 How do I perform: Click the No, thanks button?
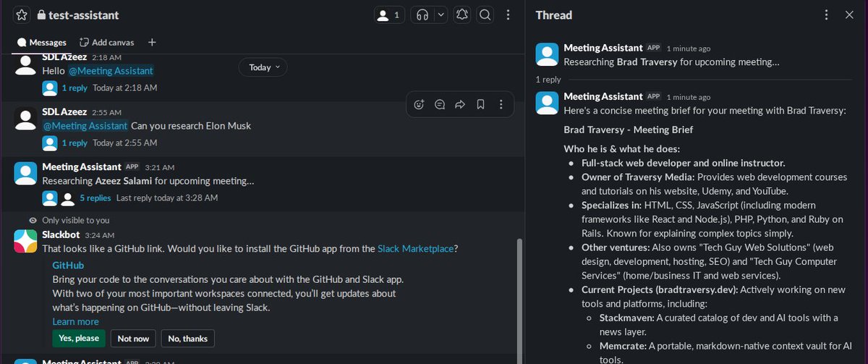coord(188,339)
